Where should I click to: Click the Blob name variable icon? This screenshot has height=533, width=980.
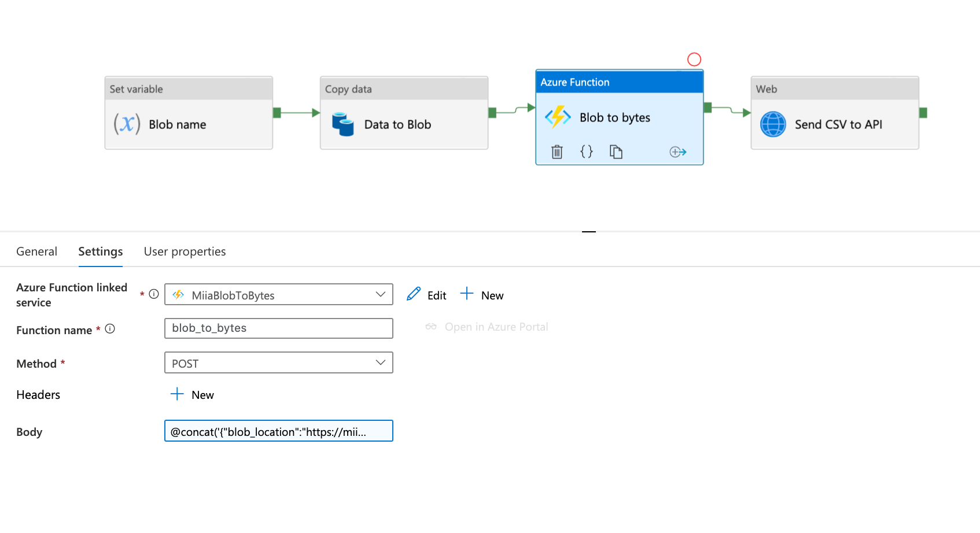(x=127, y=124)
